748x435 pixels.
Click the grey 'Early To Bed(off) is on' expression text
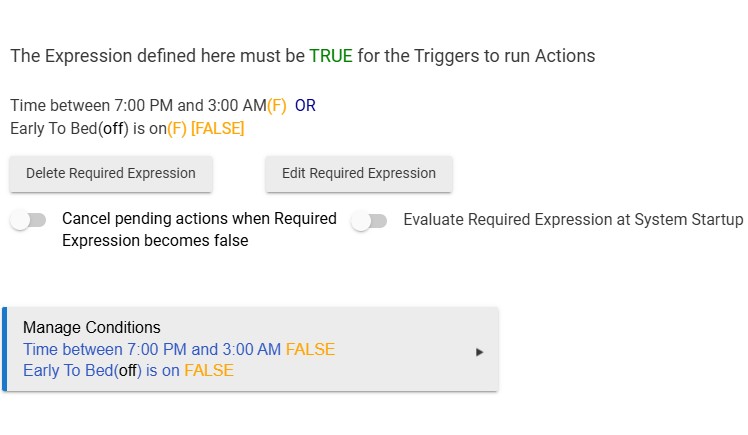pyautogui.click(x=88, y=128)
